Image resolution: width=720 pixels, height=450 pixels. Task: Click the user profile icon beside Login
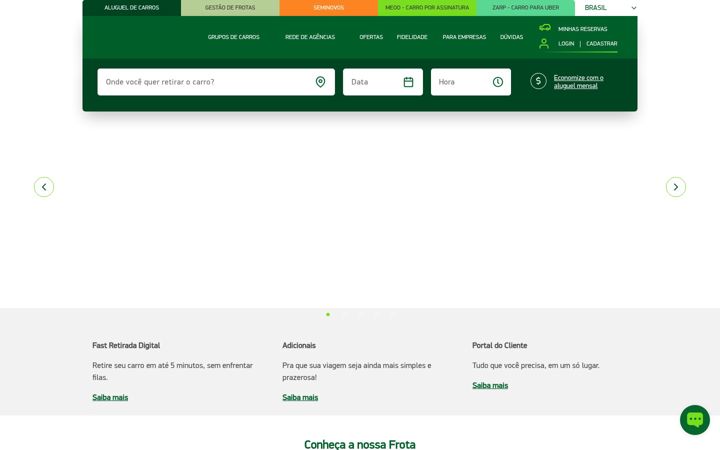click(x=544, y=44)
